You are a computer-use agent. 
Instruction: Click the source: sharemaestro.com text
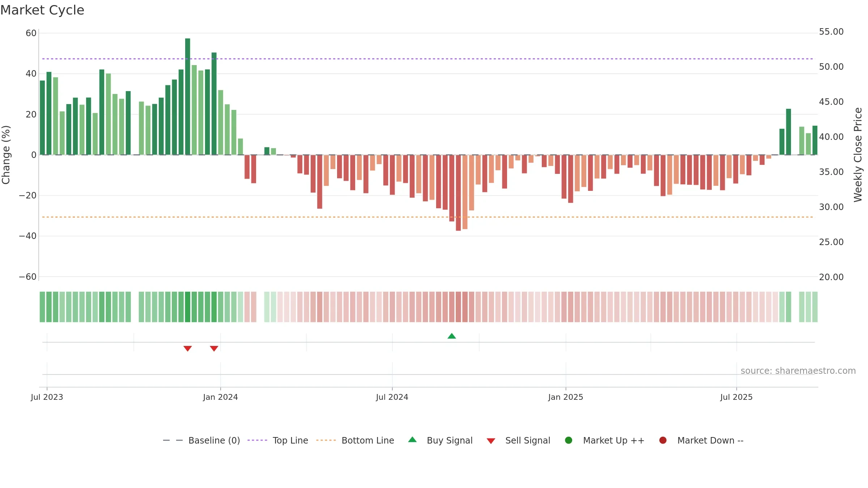(x=798, y=371)
